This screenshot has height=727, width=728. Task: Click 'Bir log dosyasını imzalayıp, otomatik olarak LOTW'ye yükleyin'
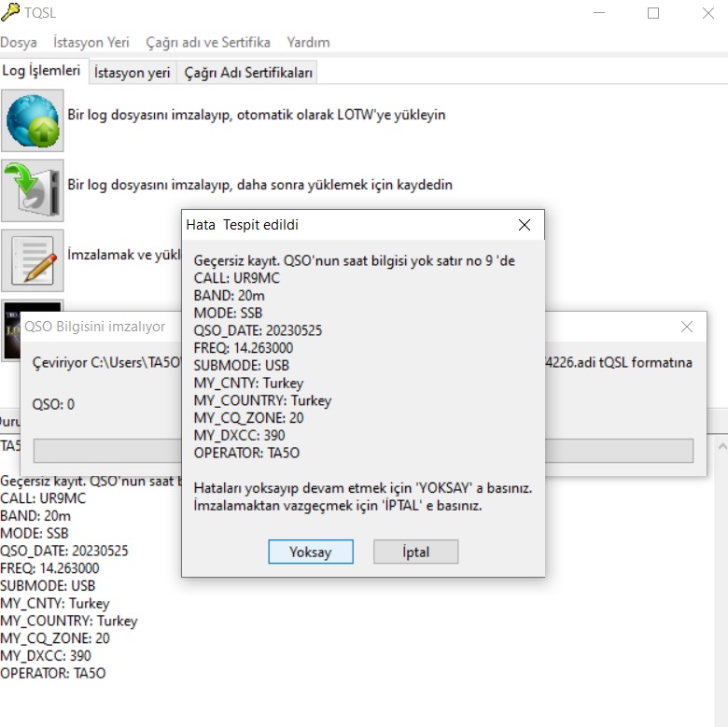coord(257,115)
